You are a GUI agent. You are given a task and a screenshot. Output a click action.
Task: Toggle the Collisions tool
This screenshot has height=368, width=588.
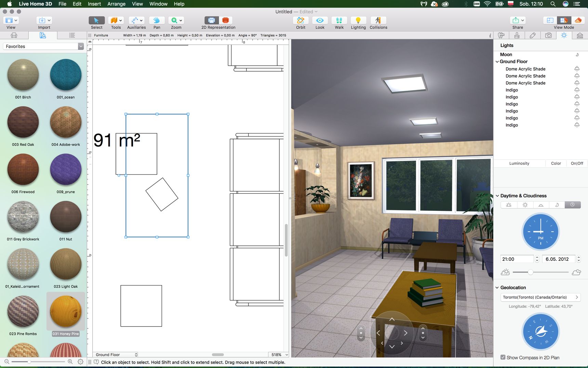click(x=378, y=21)
